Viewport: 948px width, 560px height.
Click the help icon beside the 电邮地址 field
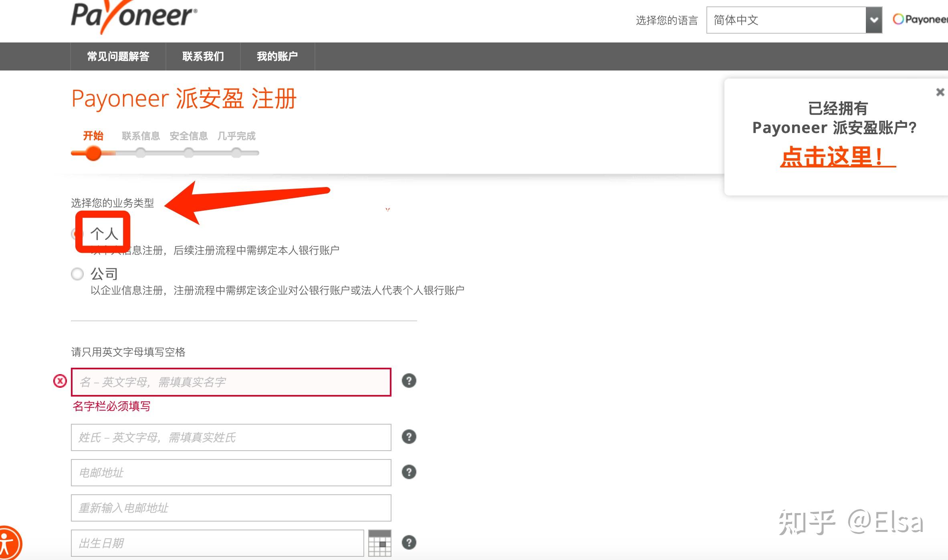pos(409,471)
